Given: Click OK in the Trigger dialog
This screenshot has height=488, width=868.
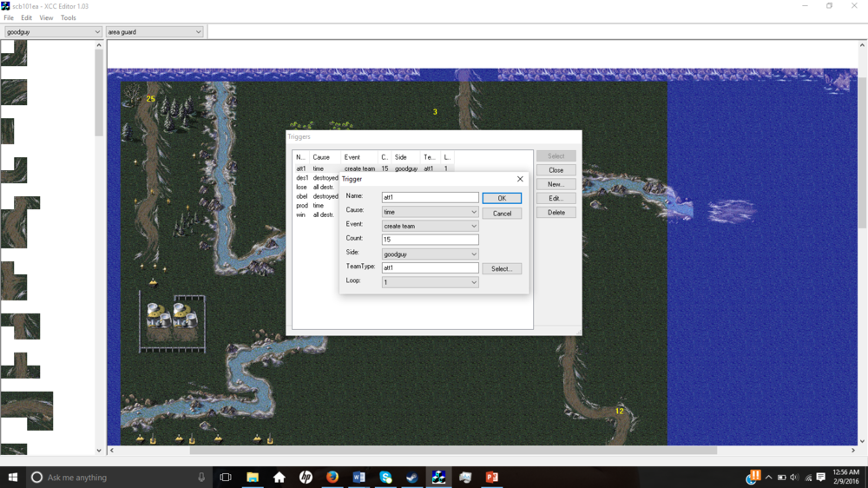Looking at the screenshot, I should (502, 198).
